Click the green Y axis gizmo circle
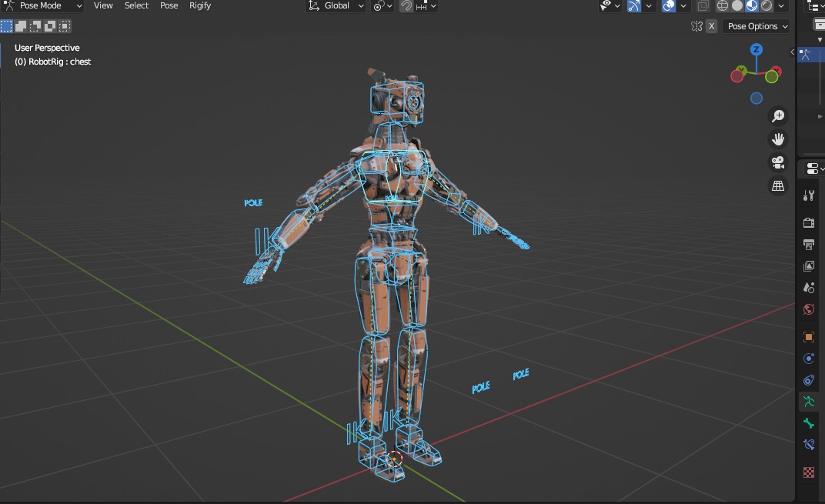This screenshot has height=504, width=825. [772, 77]
